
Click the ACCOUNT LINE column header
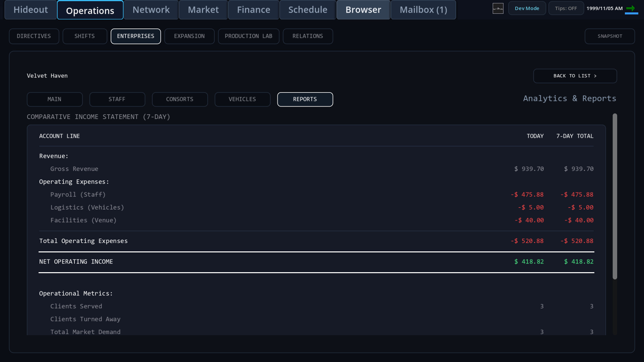[59, 136]
